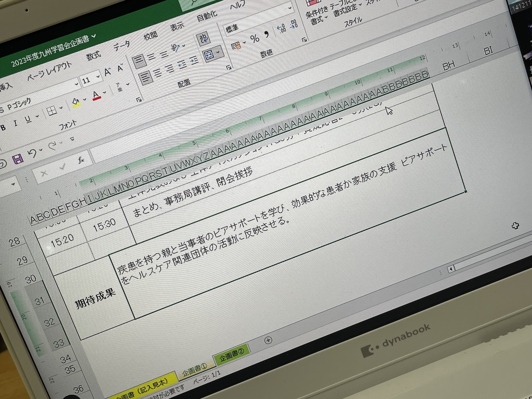Open the file name 2023年度九州学習会企画書 dropdown
532x399 pixels.
94,36
